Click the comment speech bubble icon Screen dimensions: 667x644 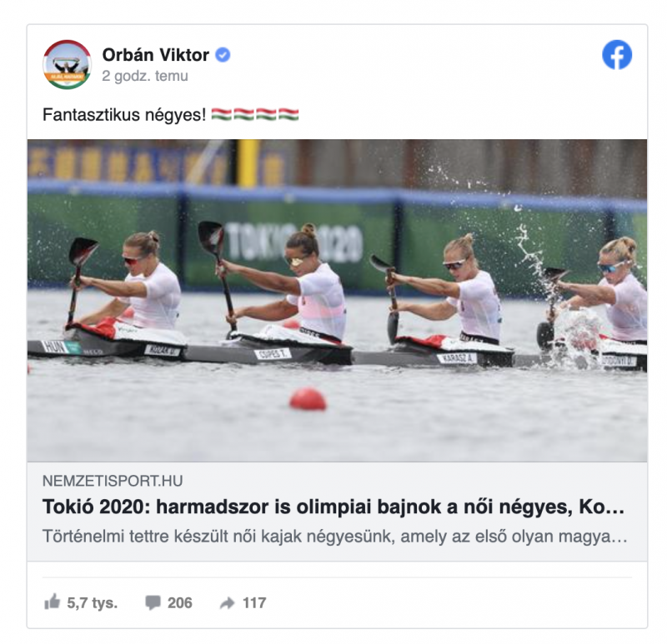pos(153,603)
